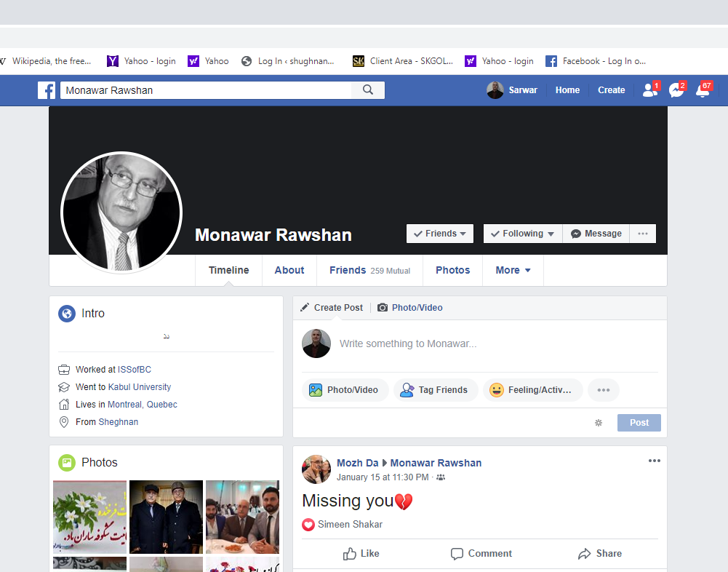
Task: Open the Photos section heading
Action: [x=100, y=463]
